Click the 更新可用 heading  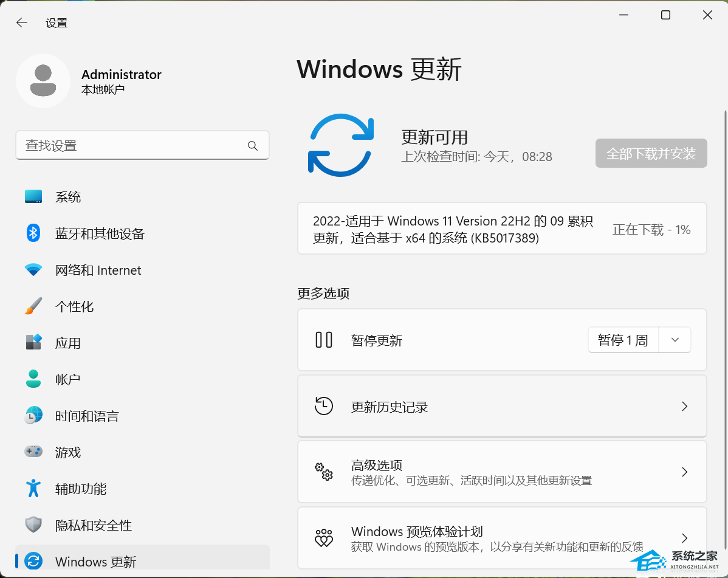click(434, 137)
